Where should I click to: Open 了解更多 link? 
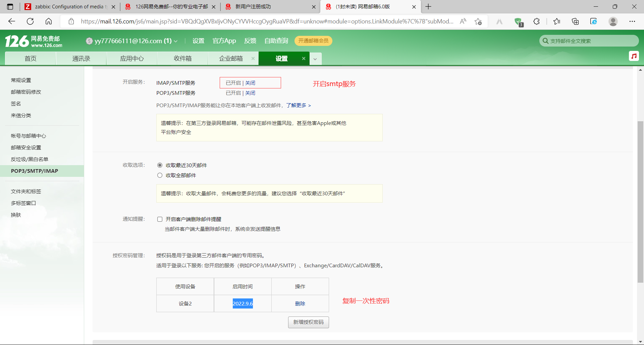click(299, 105)
